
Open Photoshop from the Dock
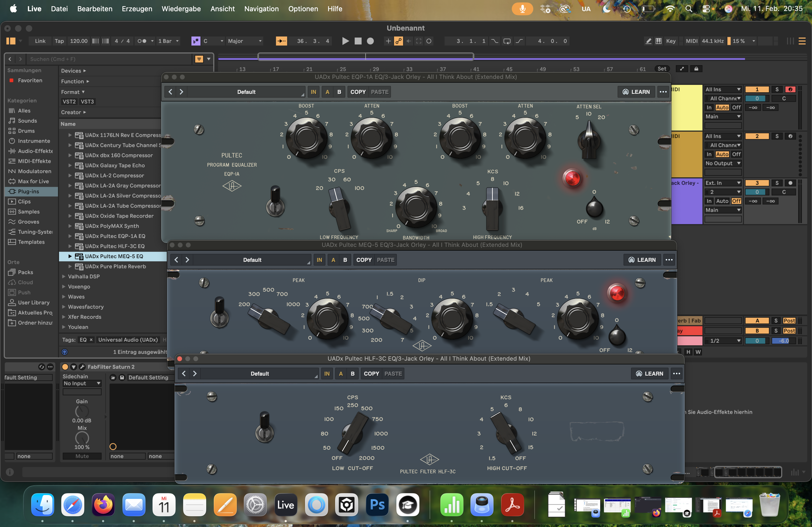[x=377, y=506]
